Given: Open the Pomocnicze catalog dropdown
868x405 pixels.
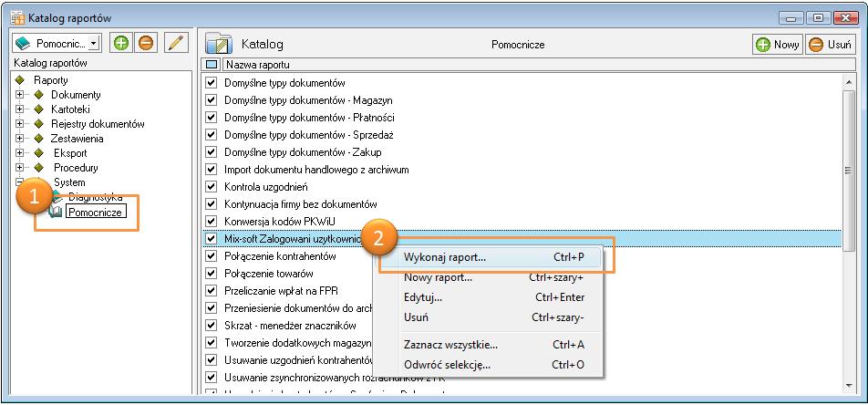Looking at the screenshot, I should [x=95, y=44].
